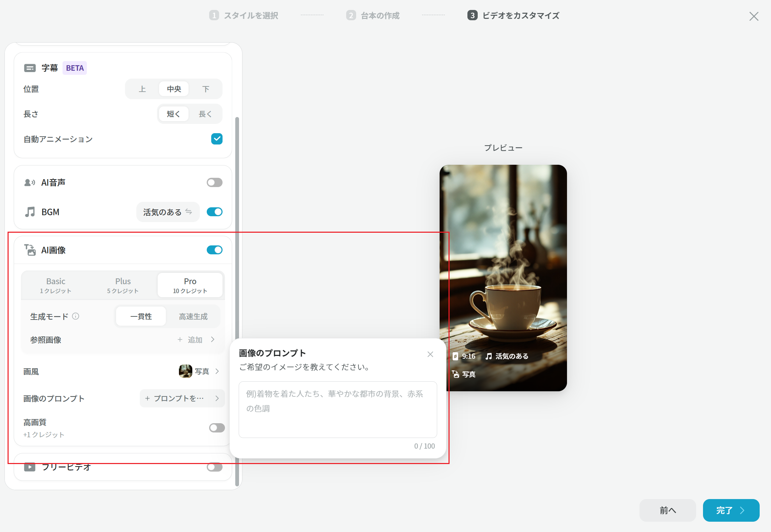Open the プロンプトを… prompt dropdown
This screenshot has height=532, width=771.
(x=182, y=398)
